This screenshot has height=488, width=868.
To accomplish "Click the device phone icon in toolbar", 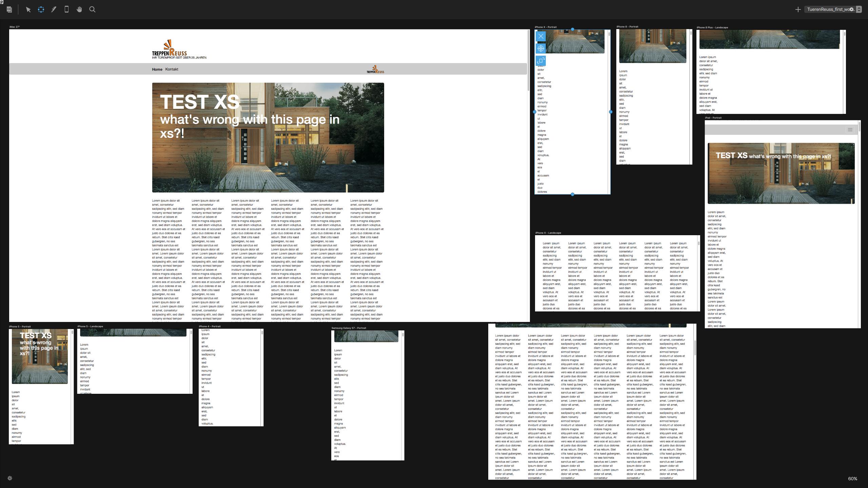I will [x=66, y=9].
